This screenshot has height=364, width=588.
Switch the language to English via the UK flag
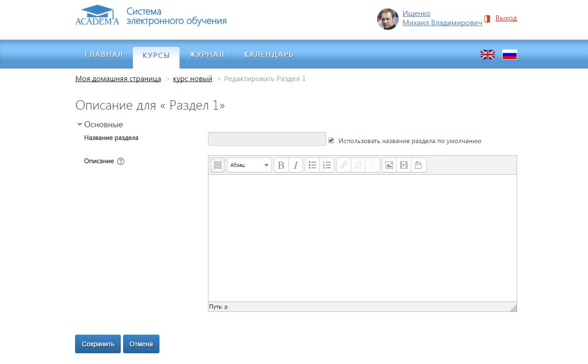coord(488,55)
